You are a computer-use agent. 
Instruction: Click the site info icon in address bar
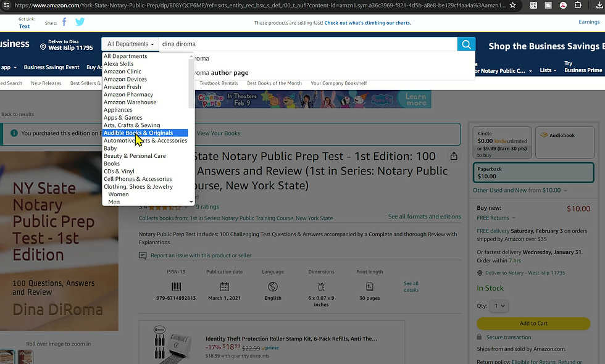pyautogui.click(x=7, y=6)
